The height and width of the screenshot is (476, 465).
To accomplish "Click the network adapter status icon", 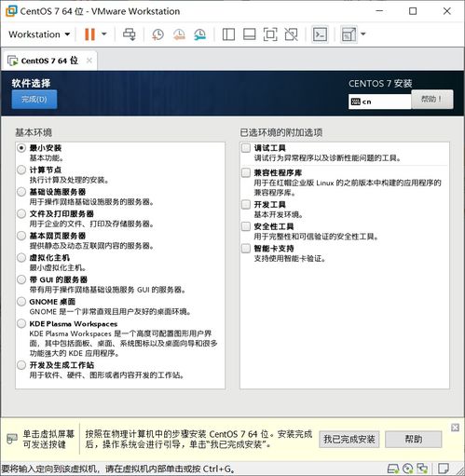I will coord(422,469).
